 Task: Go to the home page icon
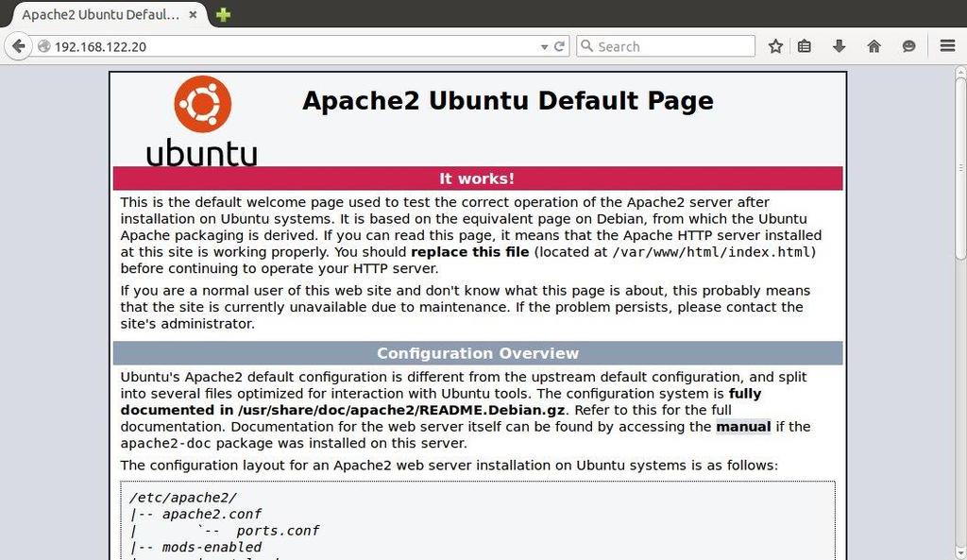(874, 46)
